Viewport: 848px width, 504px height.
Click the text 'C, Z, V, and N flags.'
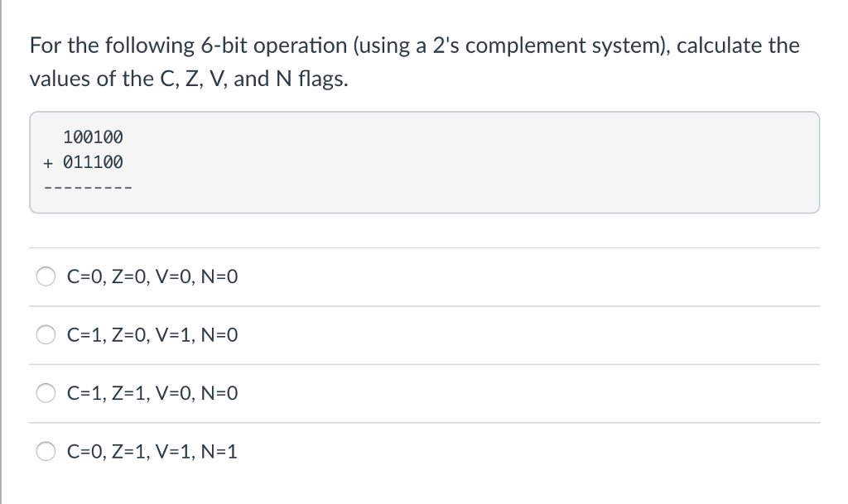click(254, 79)
